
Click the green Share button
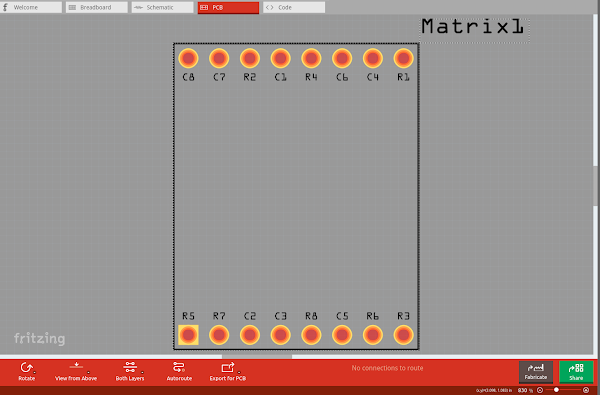(x=576, y=372)
